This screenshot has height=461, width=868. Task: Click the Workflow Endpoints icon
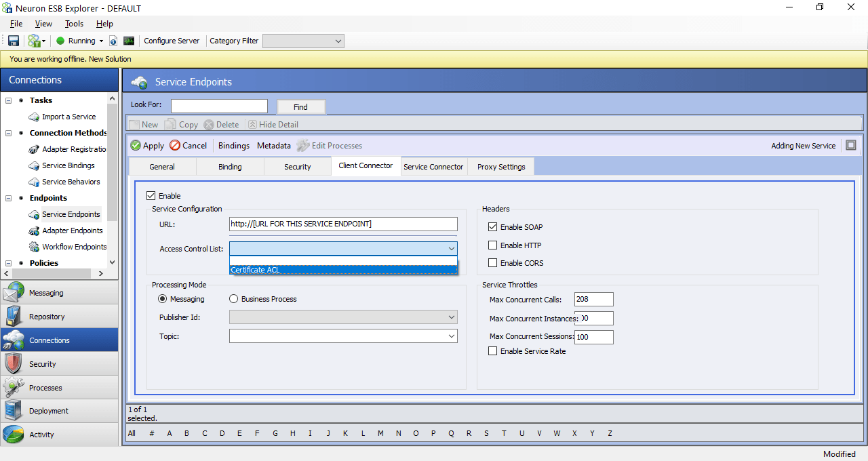click(x=34, y=247)
